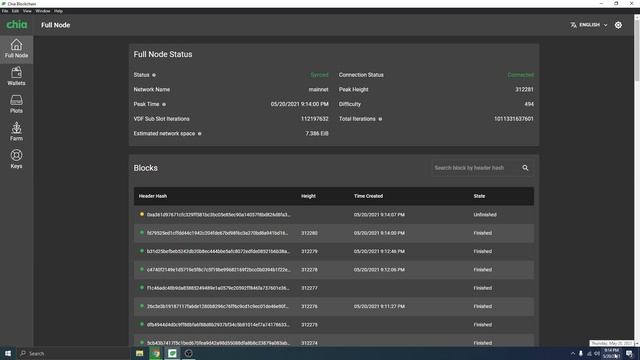This screenshot has height=360, width=640.
Task: Open the Help menu
Action: [58, 11]
